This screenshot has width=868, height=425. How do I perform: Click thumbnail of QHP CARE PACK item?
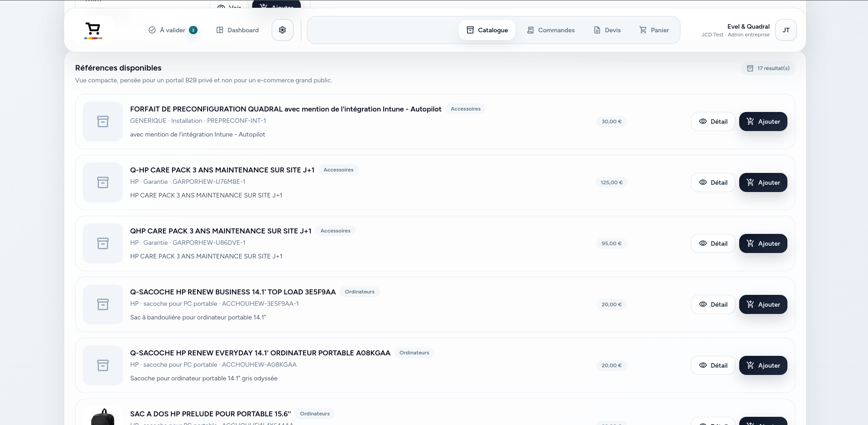coord(103,243)
